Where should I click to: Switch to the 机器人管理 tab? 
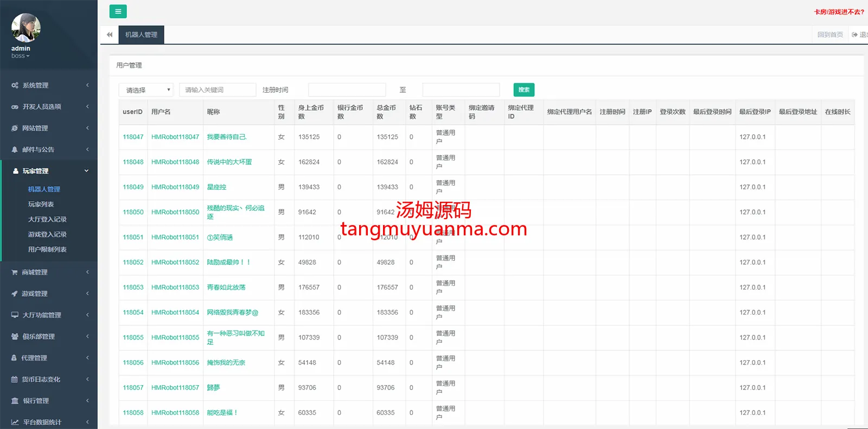point(141,35)
